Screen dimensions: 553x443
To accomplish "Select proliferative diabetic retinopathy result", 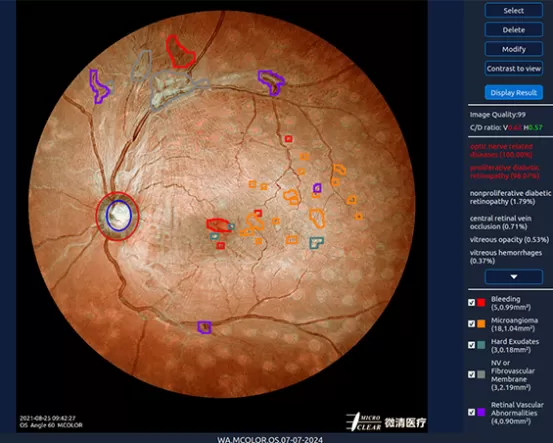I will click(505, 172).
